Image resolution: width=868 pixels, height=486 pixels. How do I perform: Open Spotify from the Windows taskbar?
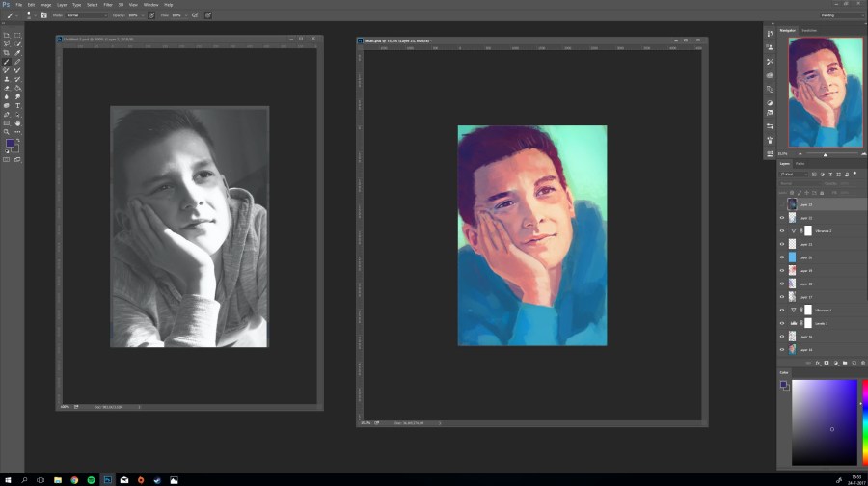(x=91, y=479)
